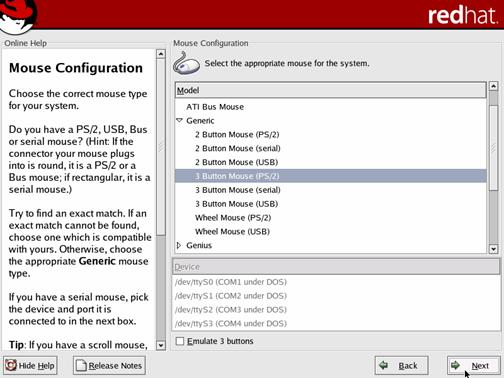This screenshot has height=378, width=504.
Task: Click the Release Notes document icon
Action: pos(81,365)
